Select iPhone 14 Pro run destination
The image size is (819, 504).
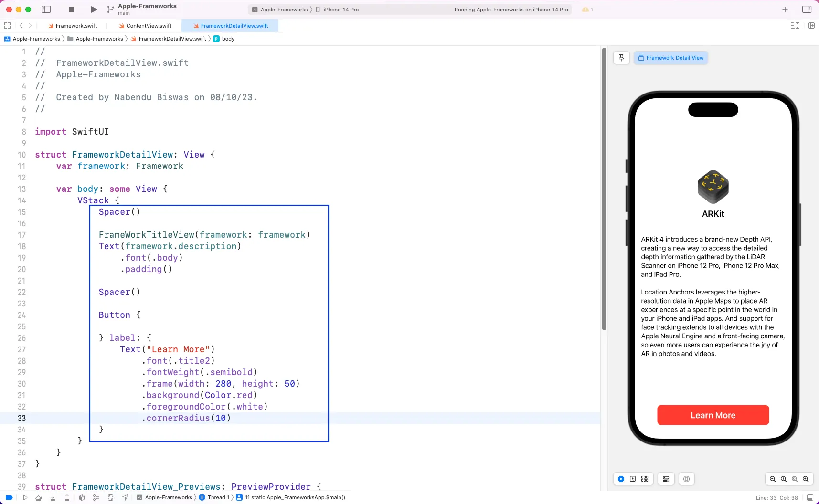point(337,10)
